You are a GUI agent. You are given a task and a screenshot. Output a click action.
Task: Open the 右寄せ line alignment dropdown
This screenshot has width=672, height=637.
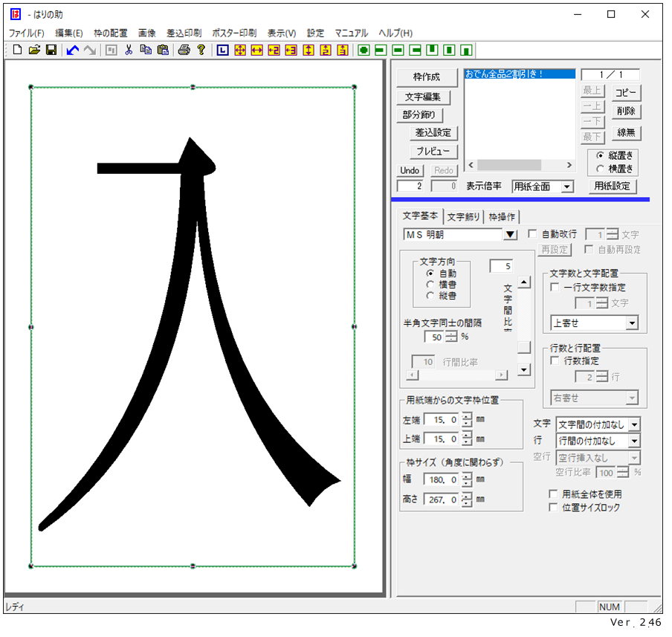click(x=632, y=398)
